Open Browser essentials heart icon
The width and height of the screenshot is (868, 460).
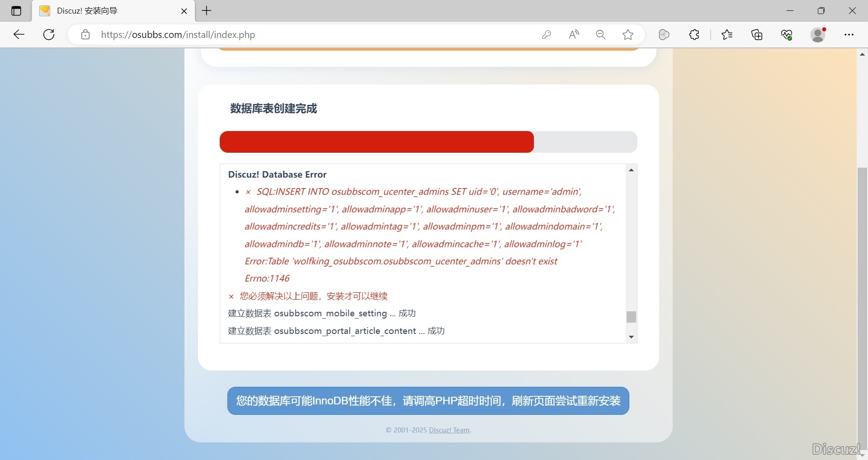point(787,35)
